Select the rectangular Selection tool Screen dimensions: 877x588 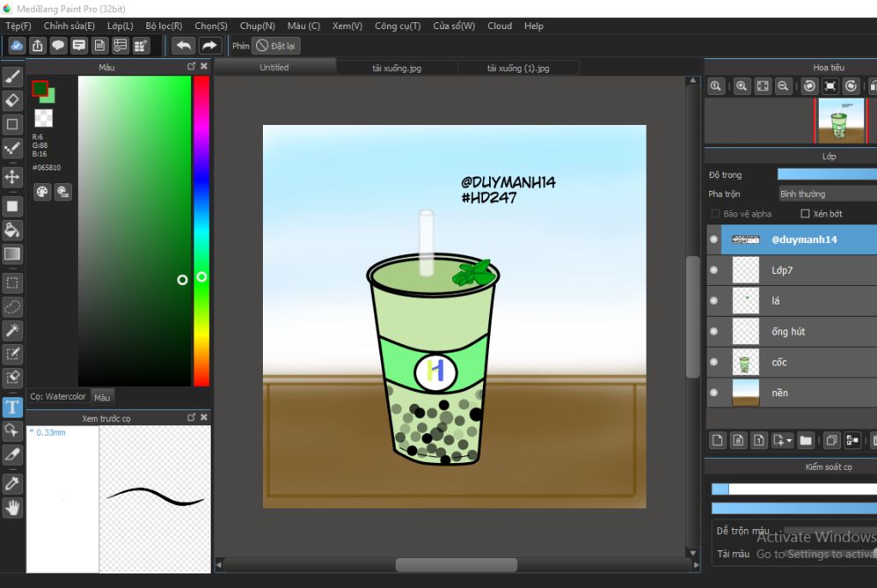coord(12,283)
